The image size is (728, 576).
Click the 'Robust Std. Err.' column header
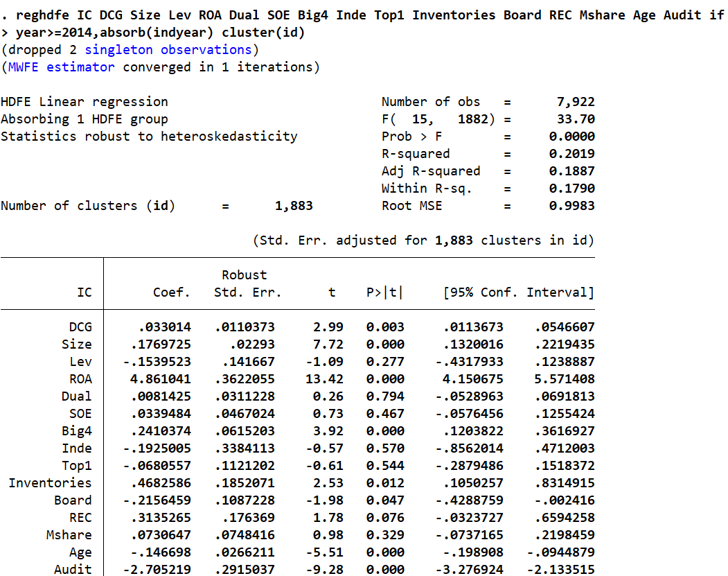point(247,284)
